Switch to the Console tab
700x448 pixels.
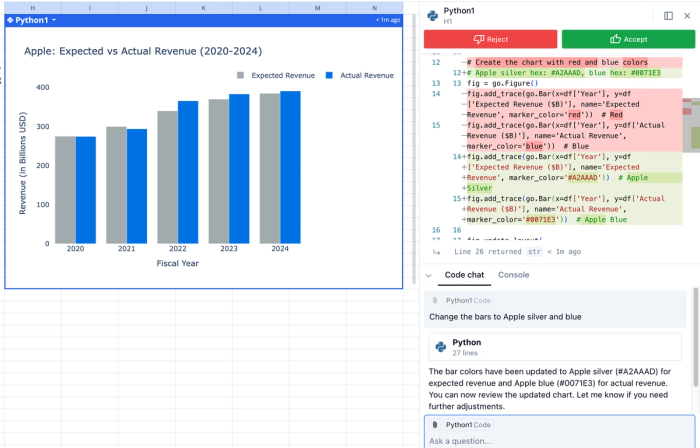coord(513,275)
